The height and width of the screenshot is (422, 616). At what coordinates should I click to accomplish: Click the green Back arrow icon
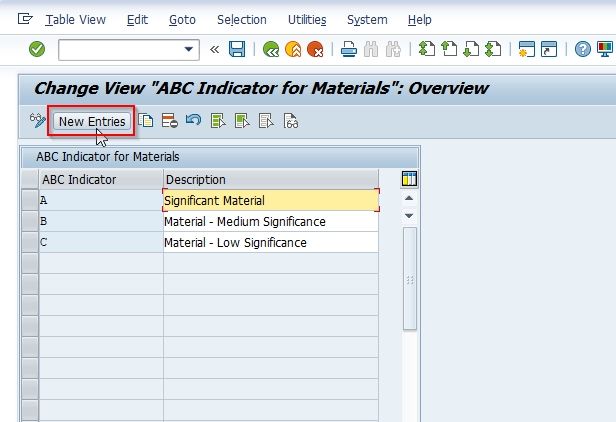[271, 50]
